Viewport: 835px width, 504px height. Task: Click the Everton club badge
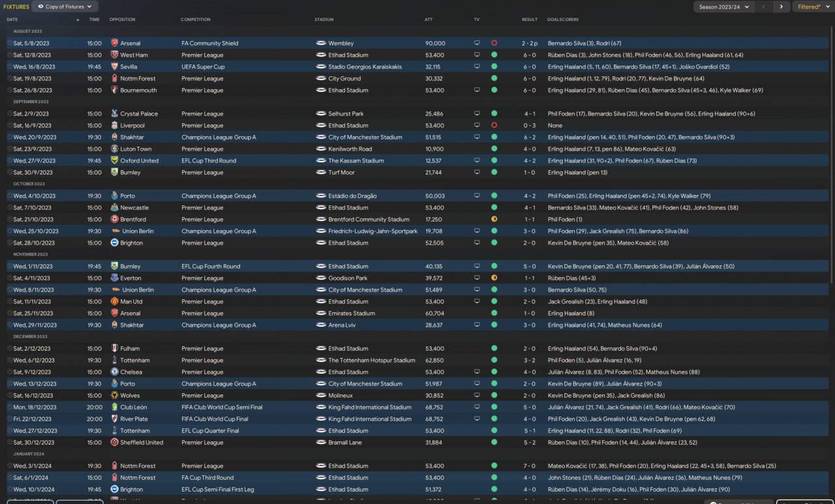click(114, 278)
